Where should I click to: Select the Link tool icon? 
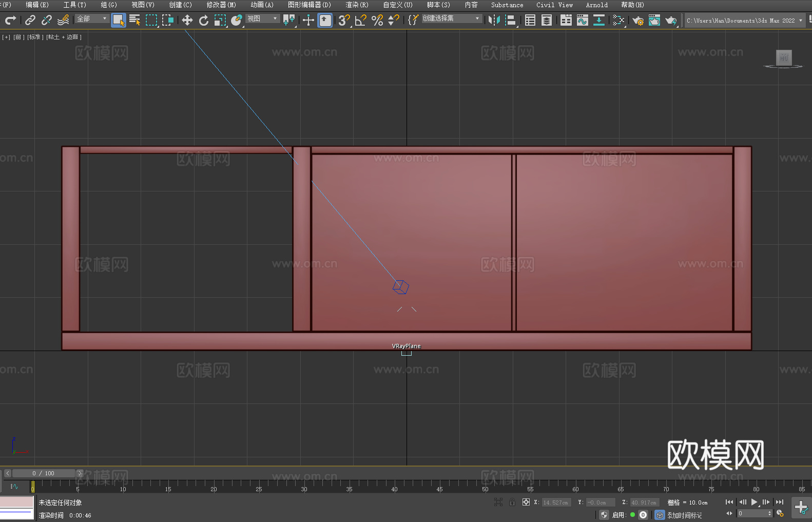pyautogui.click(x=30, y=20)
